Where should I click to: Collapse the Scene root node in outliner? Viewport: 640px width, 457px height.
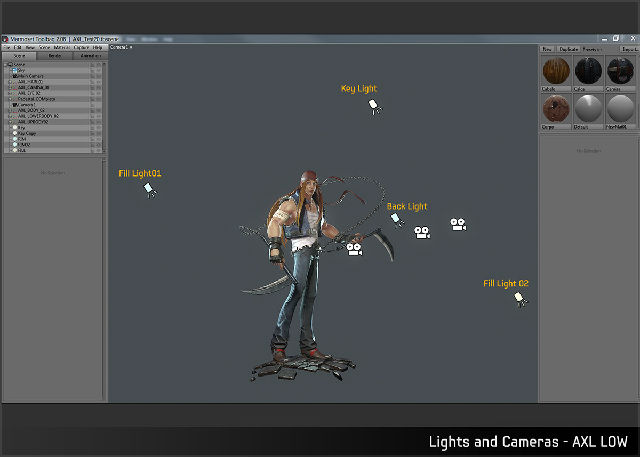[x=6, y=64]
